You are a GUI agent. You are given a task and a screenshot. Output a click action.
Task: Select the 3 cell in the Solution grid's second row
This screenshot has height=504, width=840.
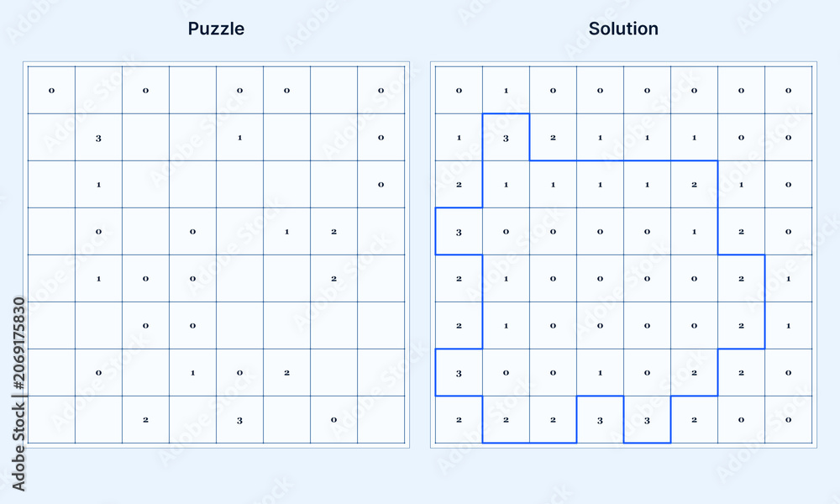506,137
